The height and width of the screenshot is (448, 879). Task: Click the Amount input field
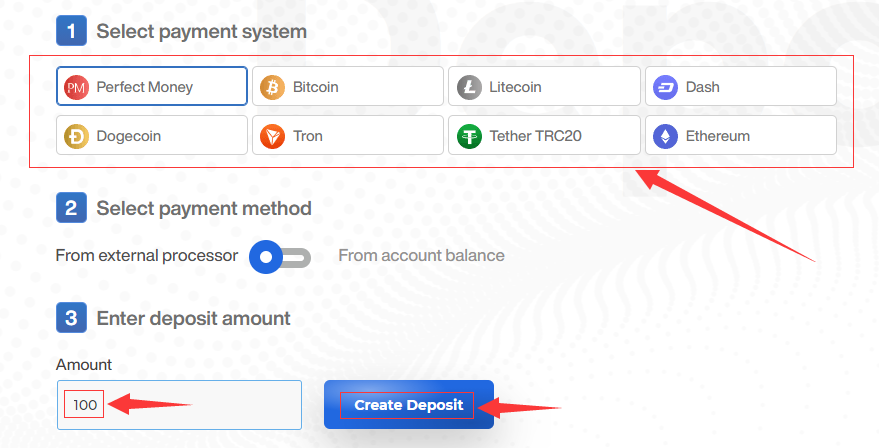tap(200, 405)
